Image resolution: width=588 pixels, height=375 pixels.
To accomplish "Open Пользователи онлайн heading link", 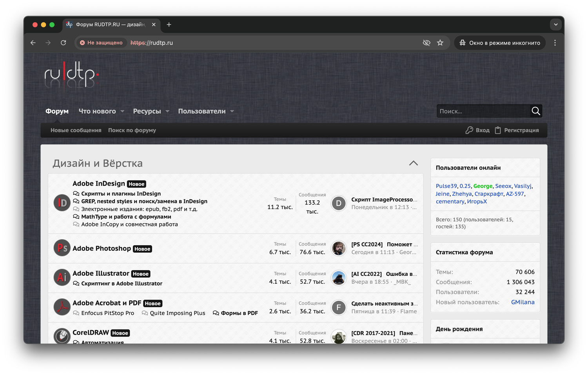I will click(x=468, y=167).
